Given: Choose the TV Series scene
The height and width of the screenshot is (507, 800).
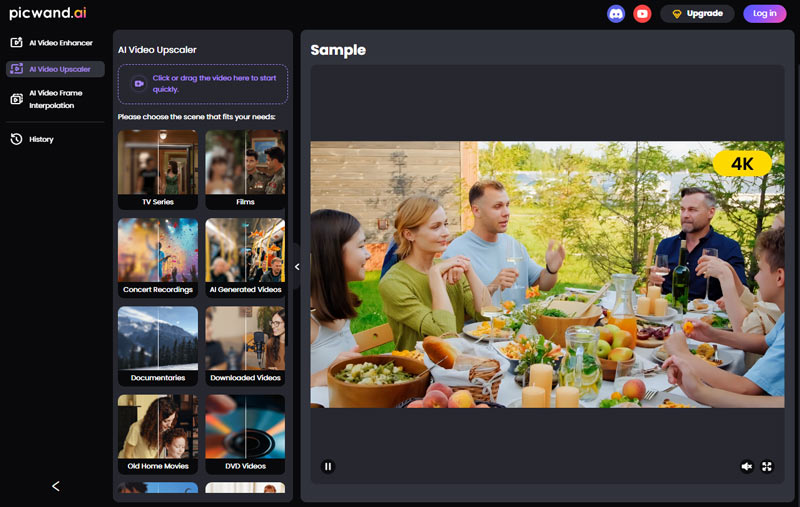Looking at the screenshot, I should click(158, 169).
